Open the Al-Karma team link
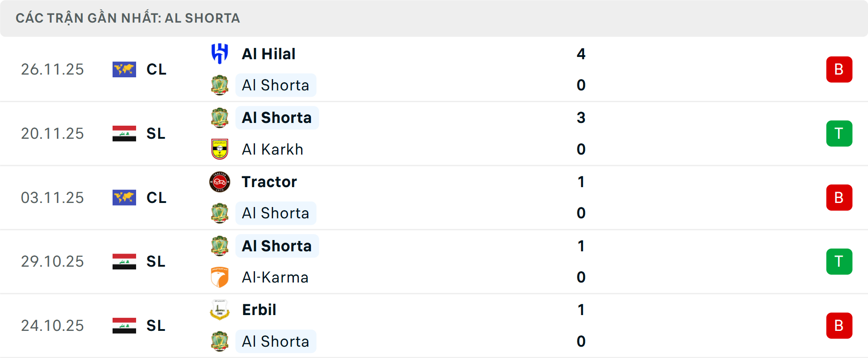 pyautogui.click(x=275, y=277)
